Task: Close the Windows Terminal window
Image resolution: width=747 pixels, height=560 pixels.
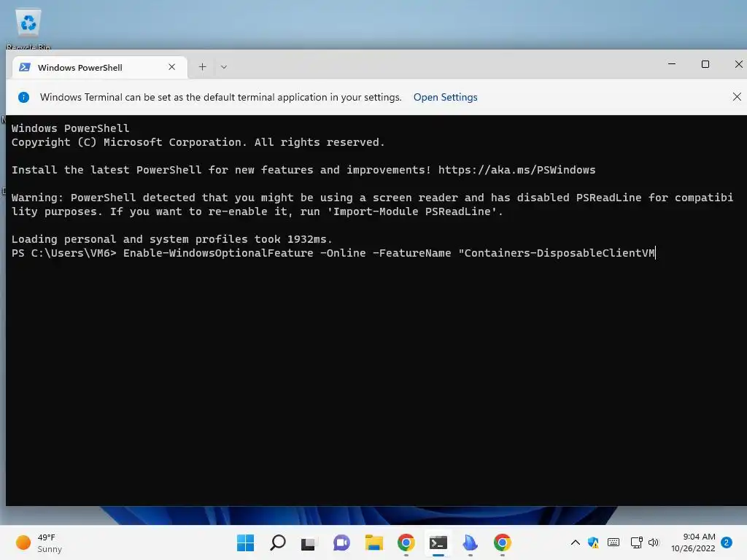Action: 738,64
